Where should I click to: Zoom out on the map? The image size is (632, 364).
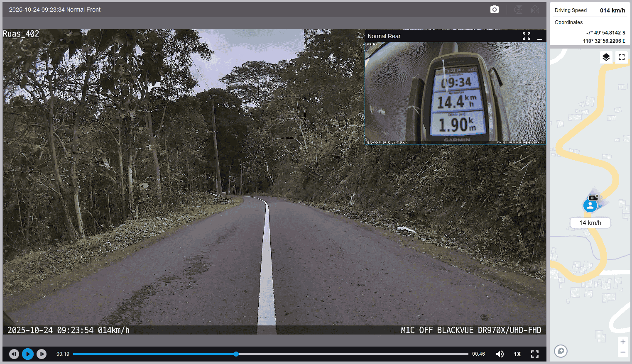[623, 352]
